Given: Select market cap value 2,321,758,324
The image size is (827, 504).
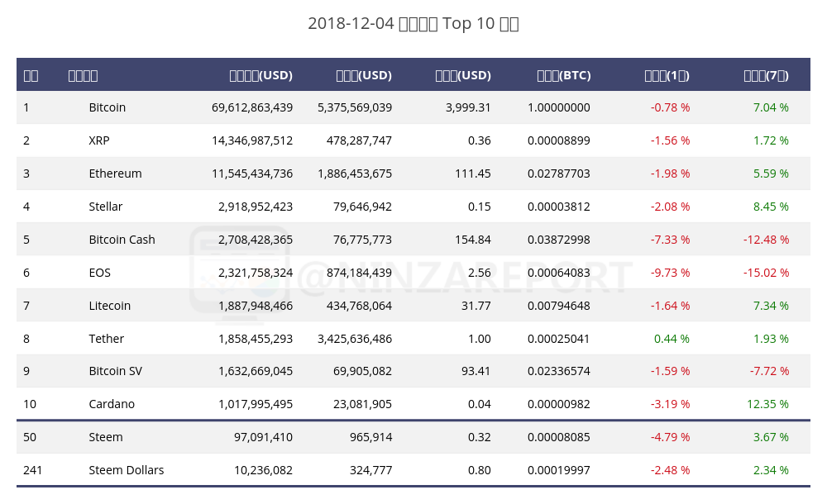Looking at the screenshot, I should click(x=256, y=273).
